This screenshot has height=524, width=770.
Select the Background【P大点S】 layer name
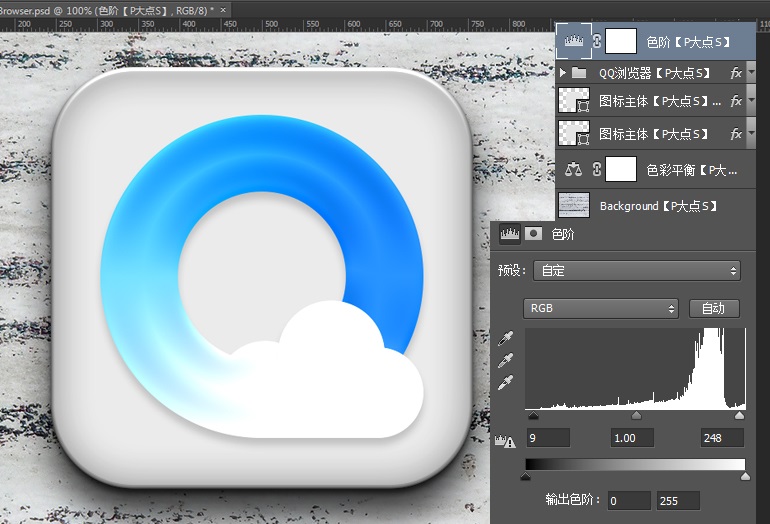click(659, 206)
